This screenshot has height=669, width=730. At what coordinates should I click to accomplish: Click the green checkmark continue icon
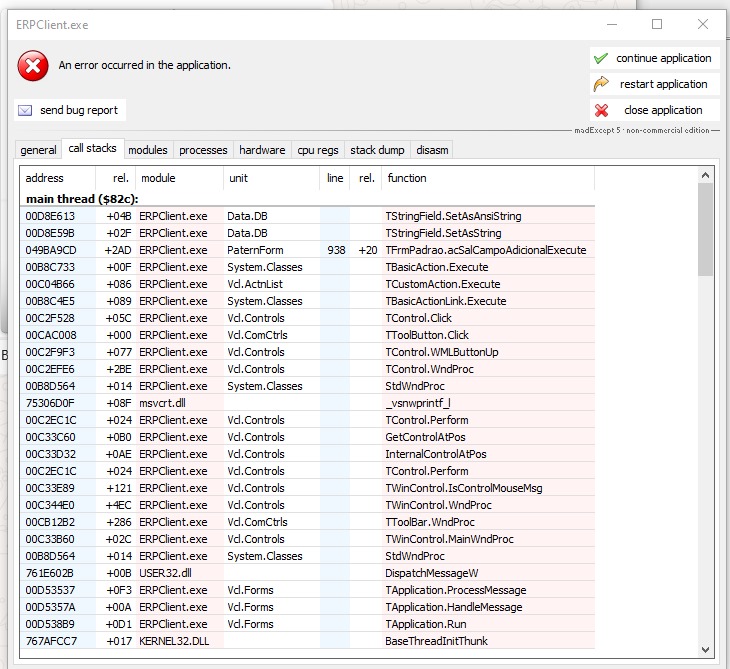click(601, 59)
